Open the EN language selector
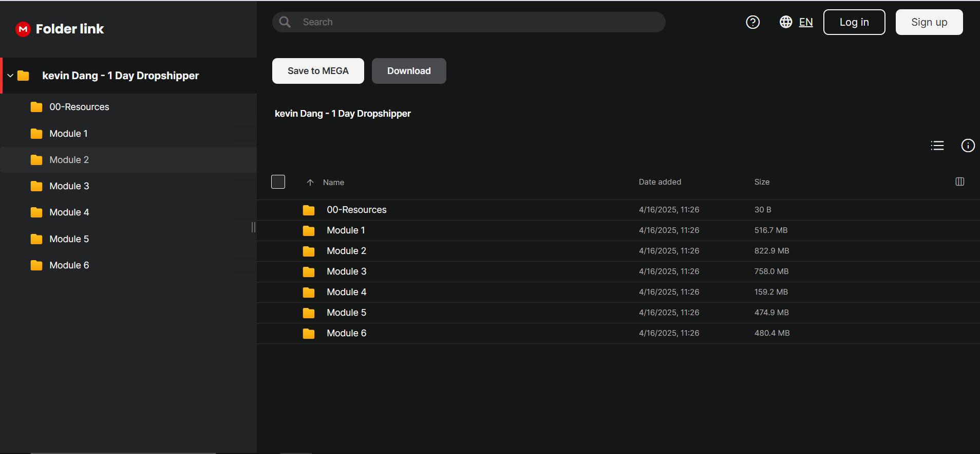 (x=805, y=22)
